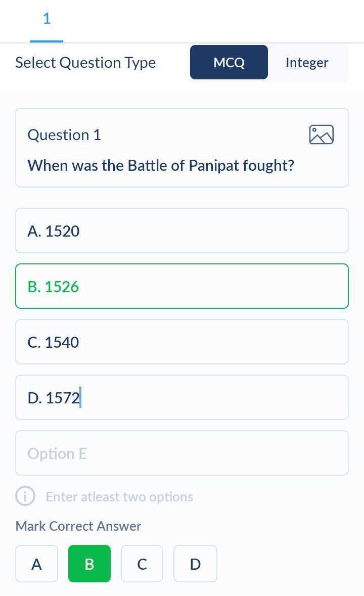Viewport: 364px width, 596px height.
Task: Mark A as the correct answer
Action: [x=36, y=564]
